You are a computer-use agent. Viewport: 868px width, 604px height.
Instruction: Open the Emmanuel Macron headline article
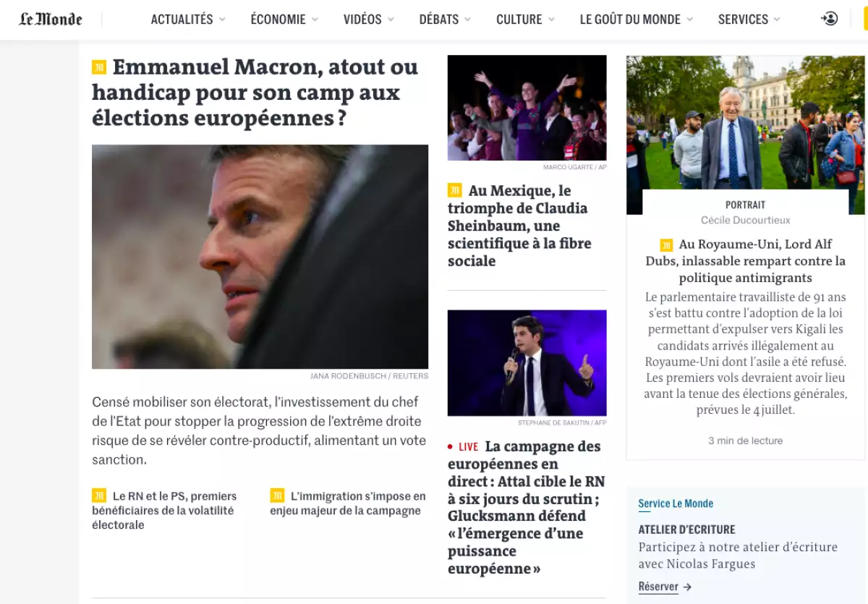(254, 93)
